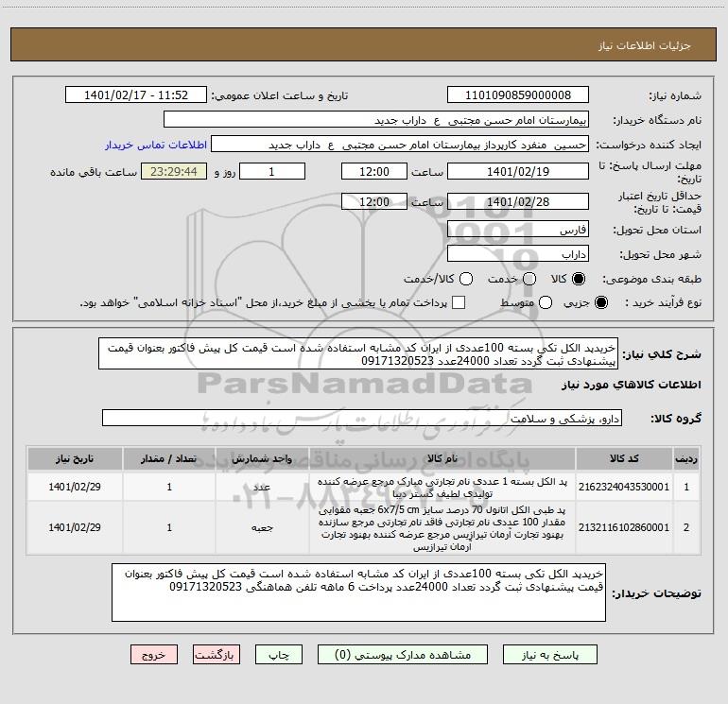Click the unit cell عدد in row 1
This screenshot has width=728, height=704.
[262, 487]
